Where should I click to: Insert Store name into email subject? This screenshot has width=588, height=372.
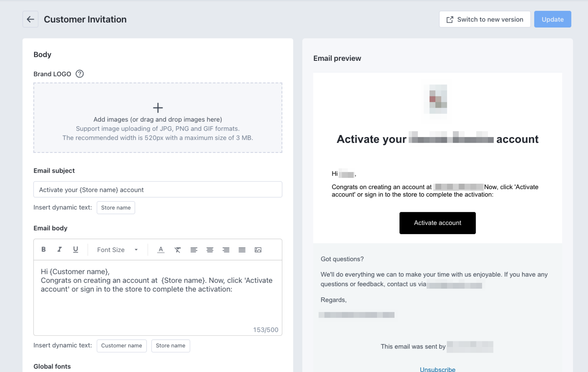coord(116,208)
